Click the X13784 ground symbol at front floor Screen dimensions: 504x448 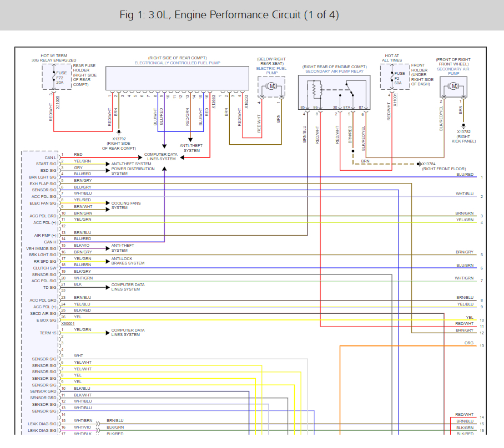[418, 164]
